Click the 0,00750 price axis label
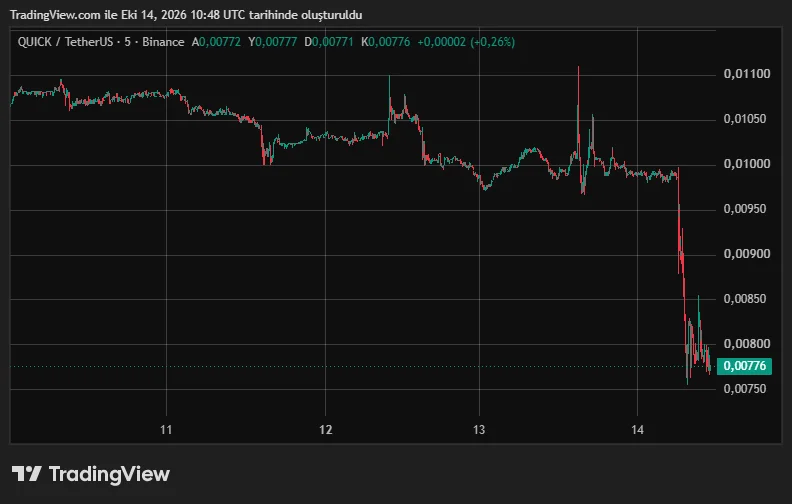792x504 pixels. pos(745,388)
